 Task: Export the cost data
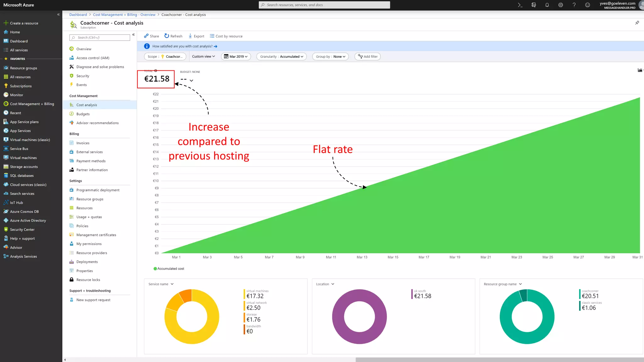[196, 36]
